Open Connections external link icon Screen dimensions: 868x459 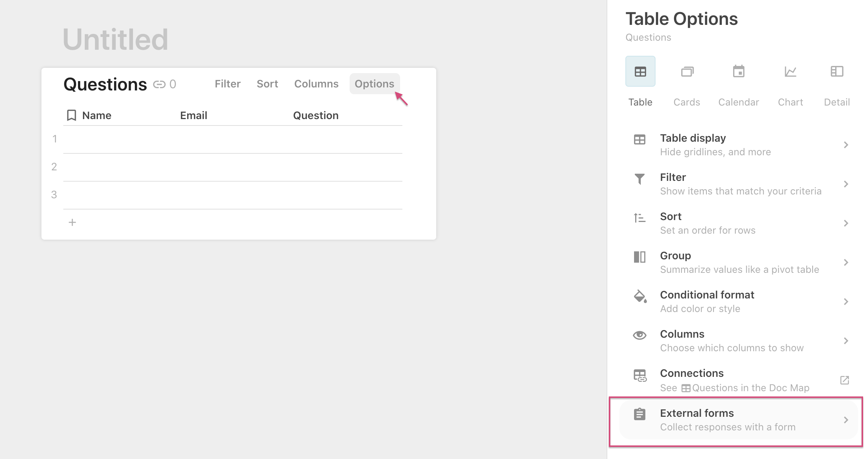[x=845, y=380]
